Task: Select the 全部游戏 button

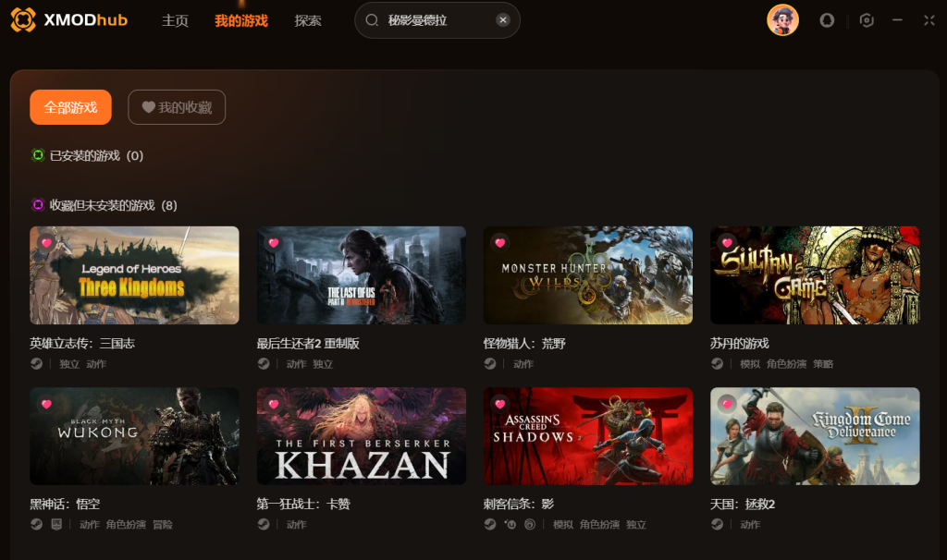Action: pos(70,107)
